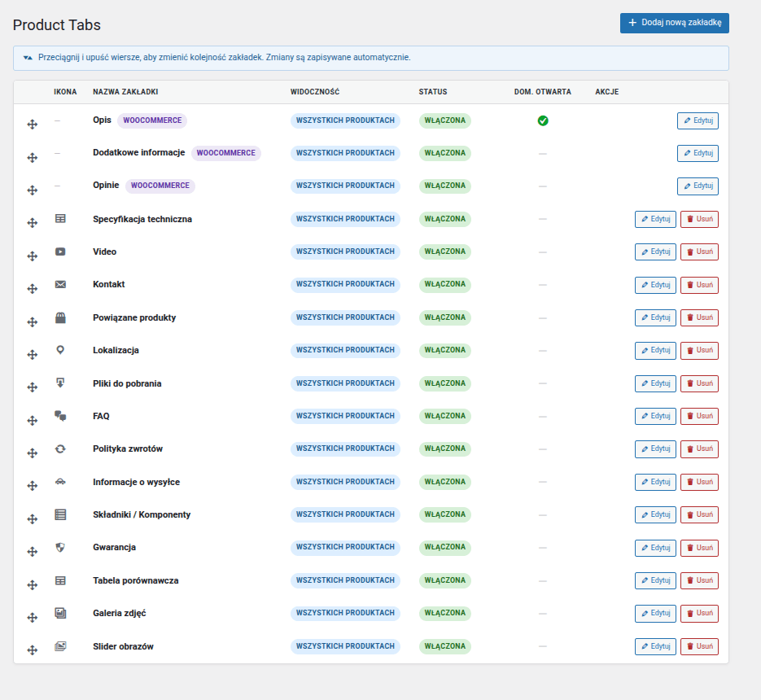Viewport: 761px width, 700px height.
Task: Click the drag handle for FAQ row
Action: pos(32,420)
